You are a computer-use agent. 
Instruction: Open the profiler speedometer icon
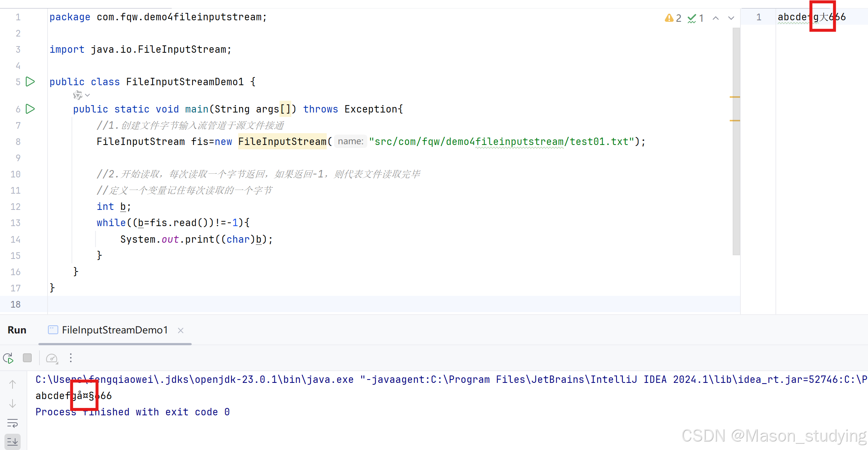click(52, 358)
